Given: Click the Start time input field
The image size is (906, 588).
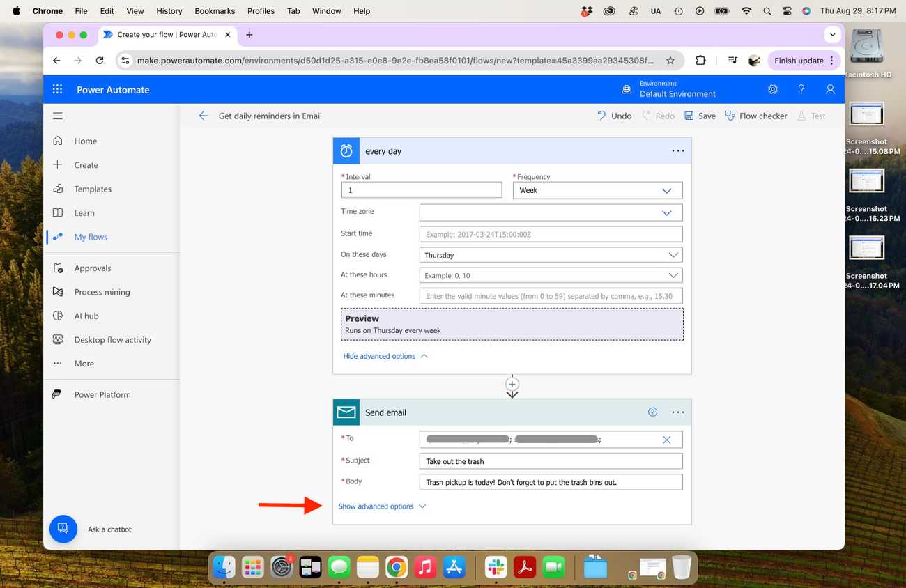Looking at the screenshot, I should [x=551, y=235].
